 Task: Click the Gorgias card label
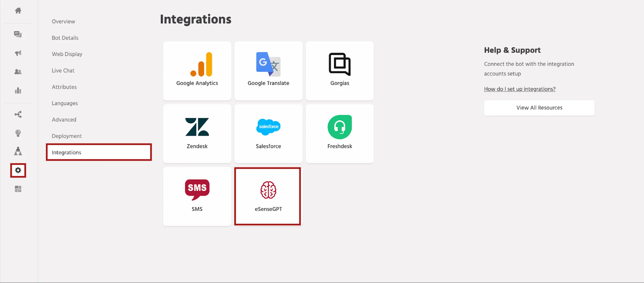pos(339,83)
